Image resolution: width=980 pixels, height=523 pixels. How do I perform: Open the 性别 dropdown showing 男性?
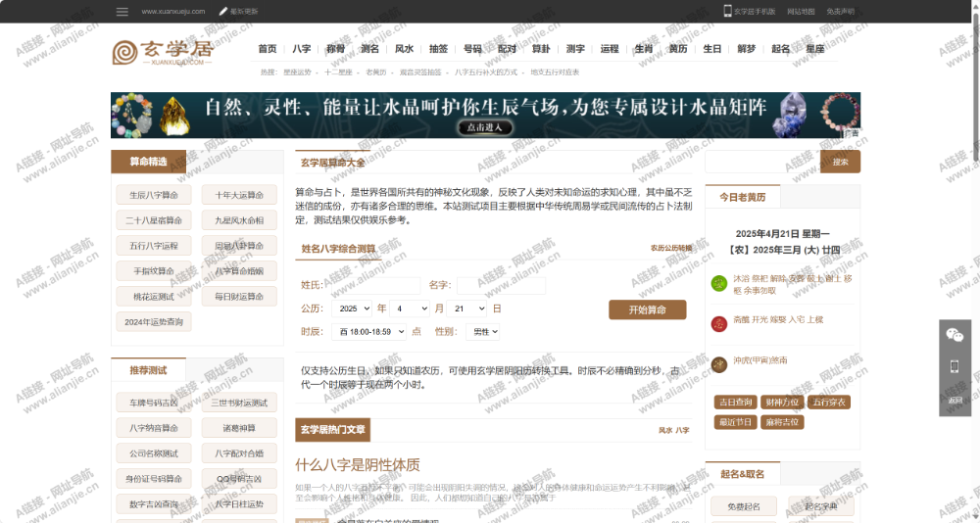[x=482, y=332]
